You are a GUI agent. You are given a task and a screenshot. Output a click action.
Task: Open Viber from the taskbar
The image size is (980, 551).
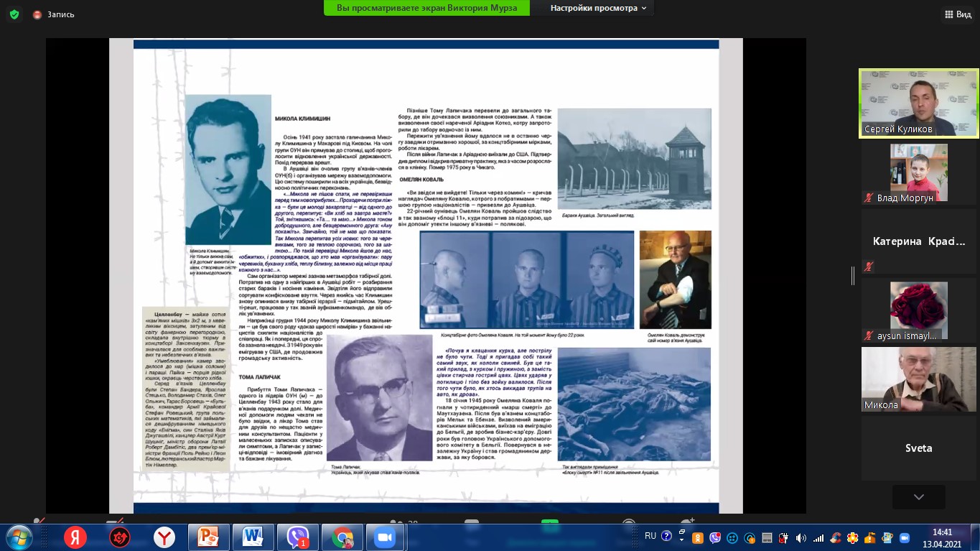point(297,537)
